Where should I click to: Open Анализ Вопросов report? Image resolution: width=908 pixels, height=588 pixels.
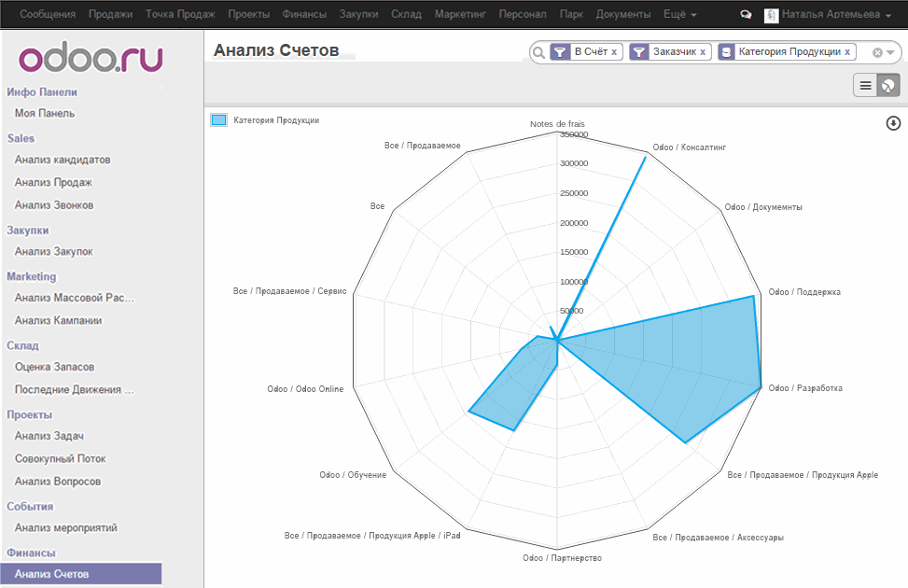[57, 482]
